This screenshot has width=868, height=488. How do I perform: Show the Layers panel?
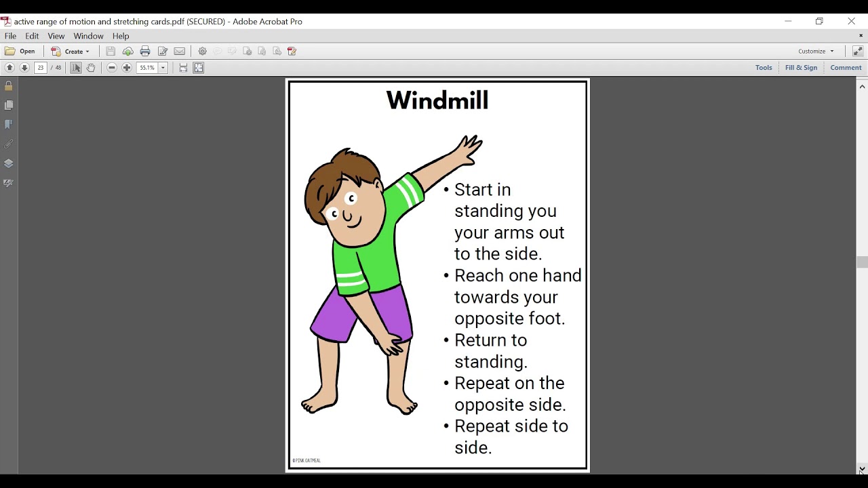tap(9, 163)
